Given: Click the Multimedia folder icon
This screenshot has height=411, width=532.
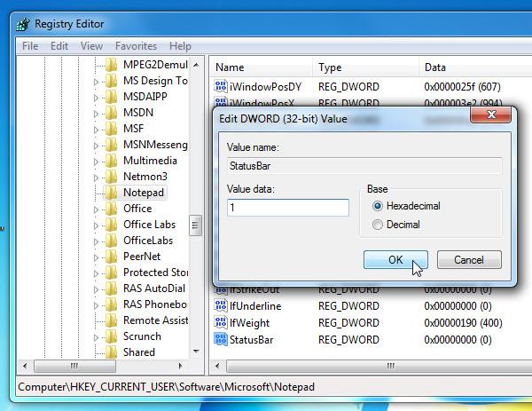Looking at the screenshot, I should coord(111,161).
